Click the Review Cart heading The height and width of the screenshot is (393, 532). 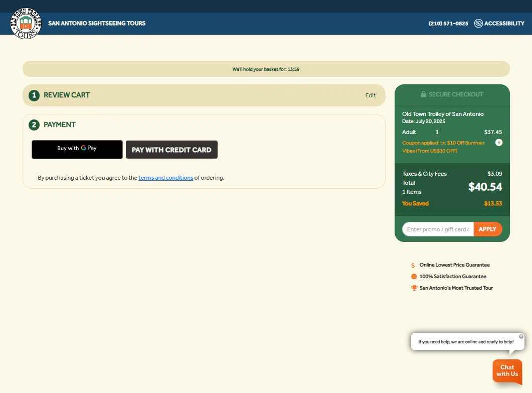67,95
